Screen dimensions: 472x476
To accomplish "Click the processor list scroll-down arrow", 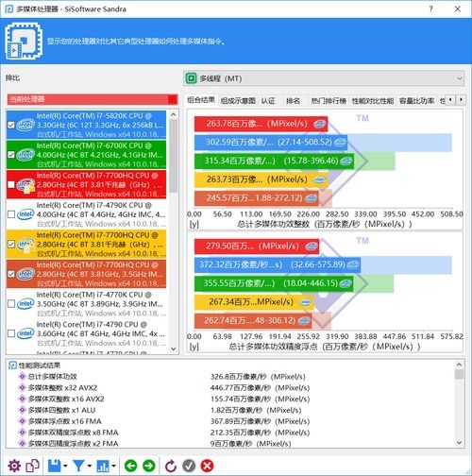I will click(174, 348).
